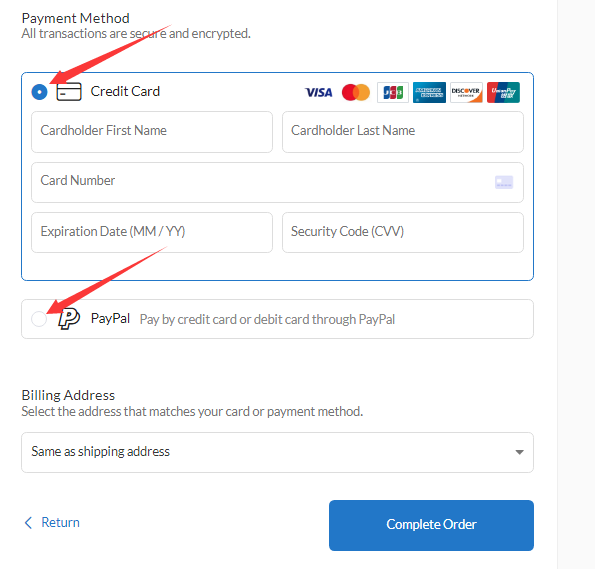The image size is (595, 569).
Task: Click the Return link
Action: 60,522
